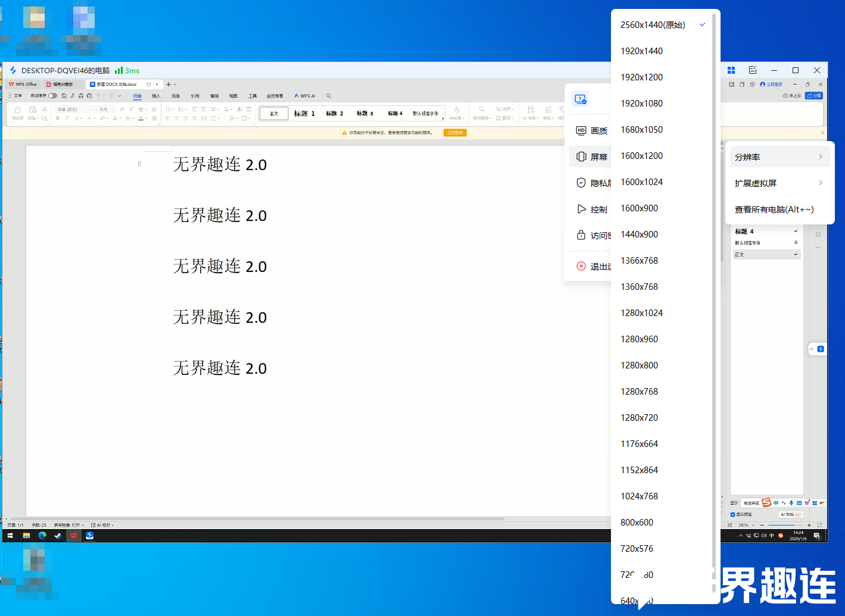This screenshot has width=845, height=616.
Task: Click the notepad edit icon in title bar
Action: (753, 70)
